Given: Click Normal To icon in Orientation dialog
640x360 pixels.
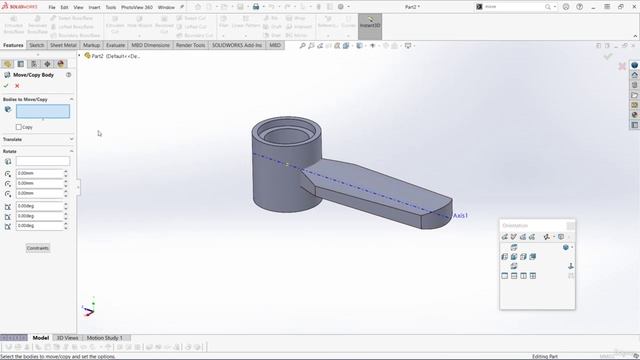Looking at the screenshot, I should [571, 266].
